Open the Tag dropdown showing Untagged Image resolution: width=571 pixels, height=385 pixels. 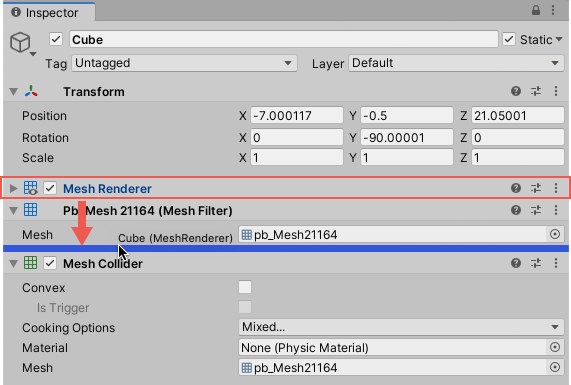[x=184, y=63]
